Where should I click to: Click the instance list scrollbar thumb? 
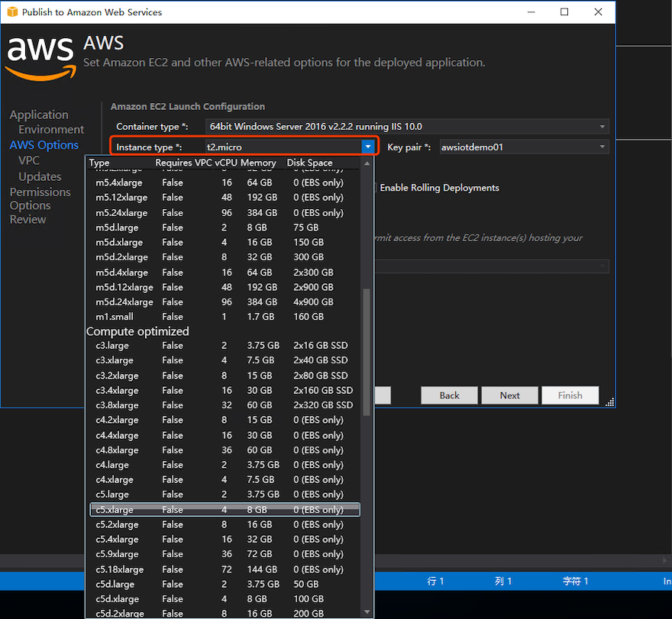[367, 352]
